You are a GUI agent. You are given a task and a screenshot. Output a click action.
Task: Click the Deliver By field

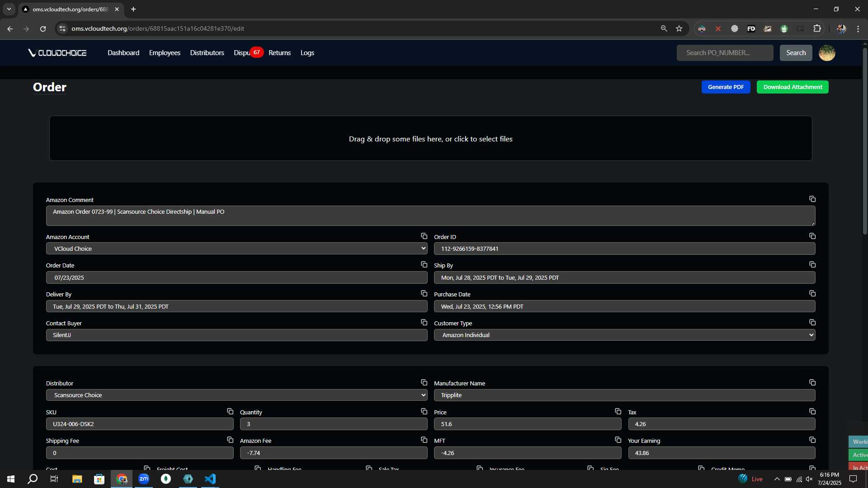(236, 306)
